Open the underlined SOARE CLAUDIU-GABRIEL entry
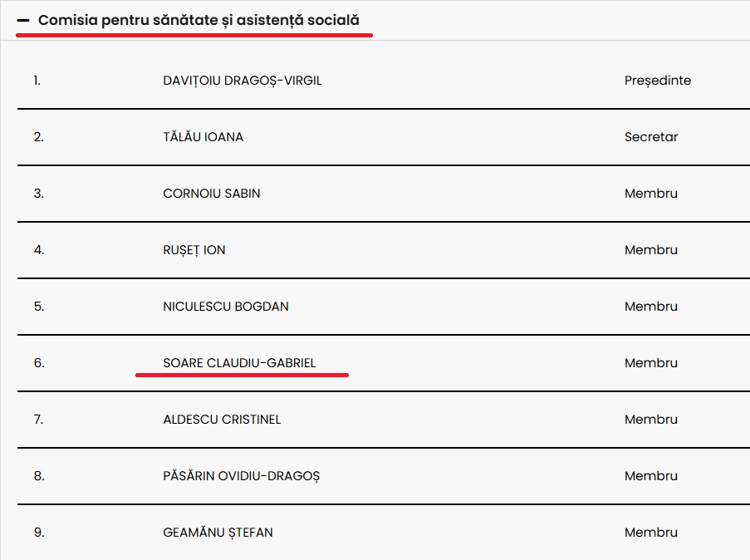 (239, 363)
